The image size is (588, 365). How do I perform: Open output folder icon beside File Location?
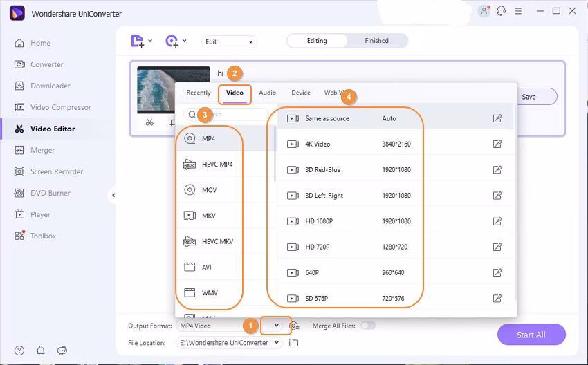(x=293, y=342)
